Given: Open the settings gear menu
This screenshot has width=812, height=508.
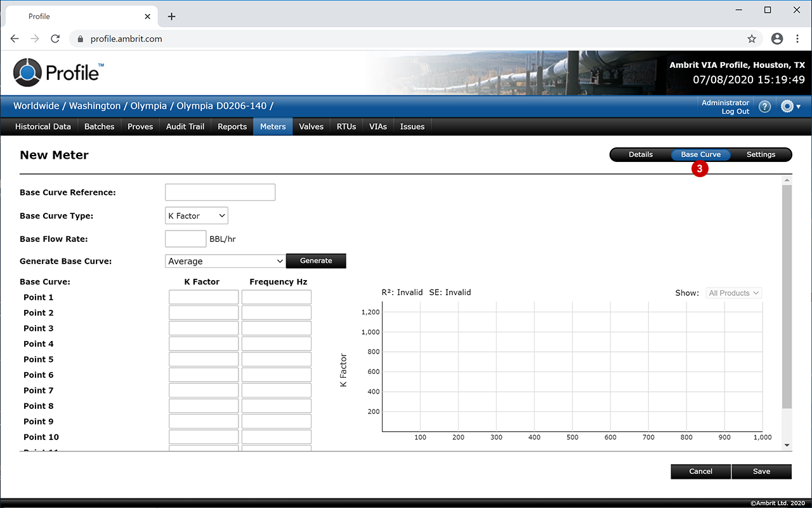Looking at the screenshot, I should tap(790, 107).
